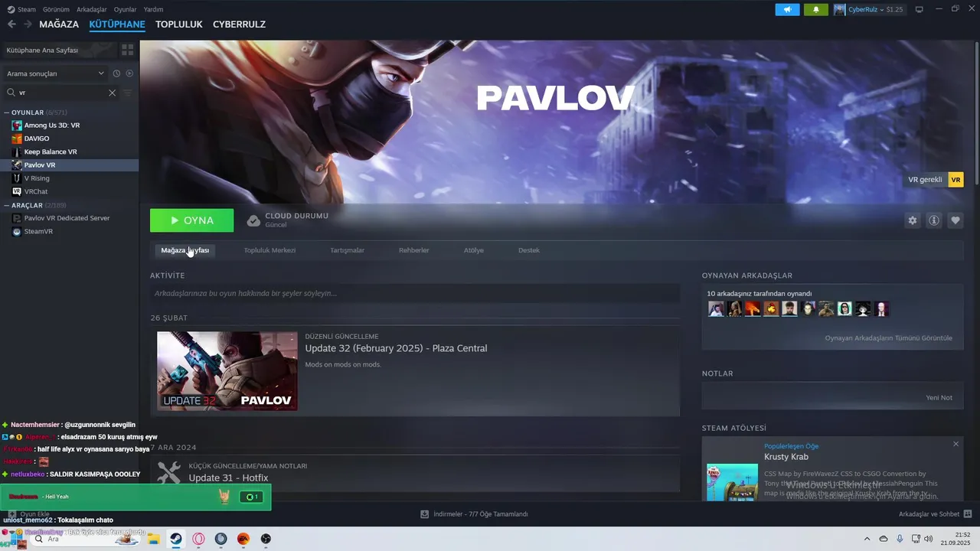Open the Arama sonuçları dropdown

click(x=55, y=73)
